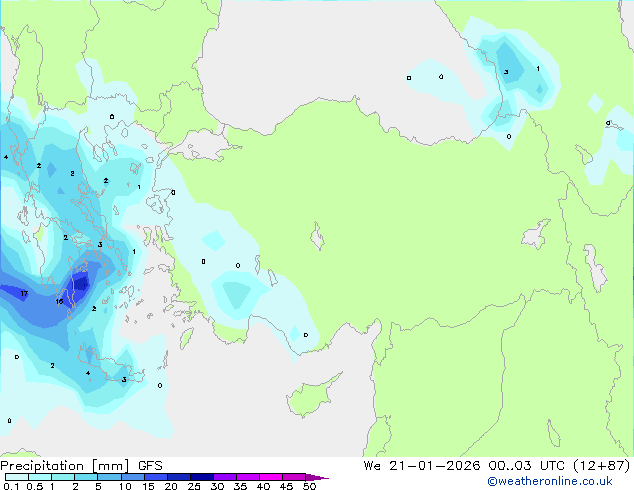Viewport: 634px width, 490px height.
Task: Click the '10' legend scale label
Action: coord(125,486)
